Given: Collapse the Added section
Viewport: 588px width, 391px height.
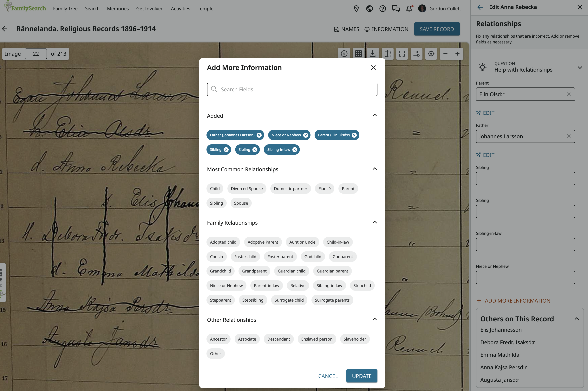Looking at the screenshot, I should 375,115.
